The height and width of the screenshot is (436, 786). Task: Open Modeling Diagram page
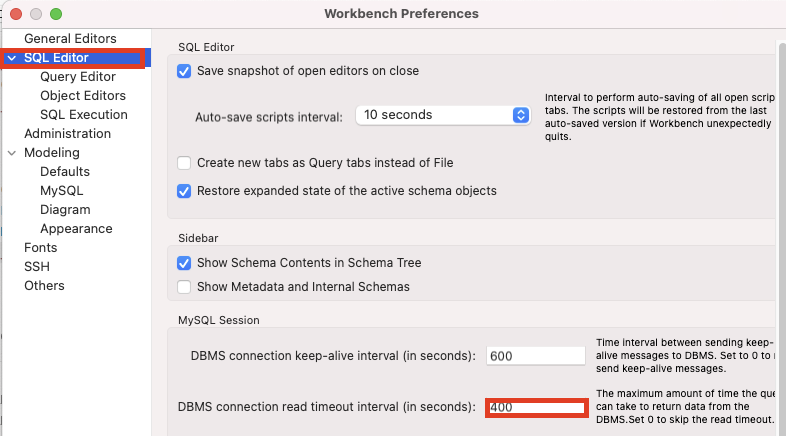coord(65,210)
